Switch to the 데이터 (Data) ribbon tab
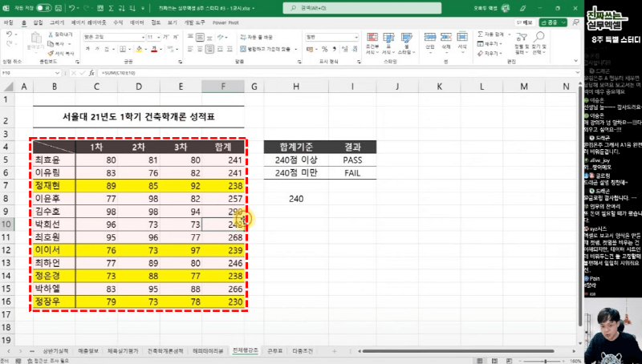Screen dimensions: 642x364 click(x=136, y=22)
